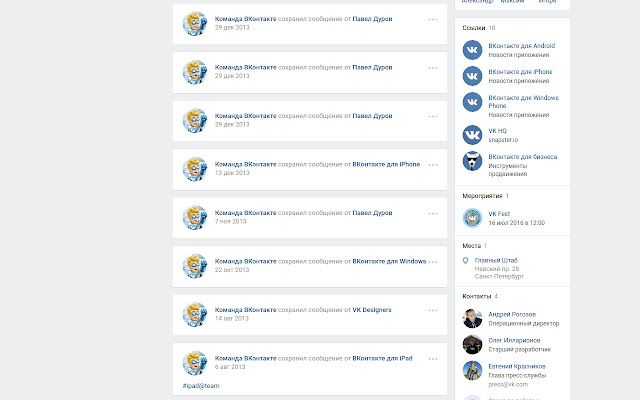
Task: Click the Невский пр. 28 address
Action: [x=497, y=269]
